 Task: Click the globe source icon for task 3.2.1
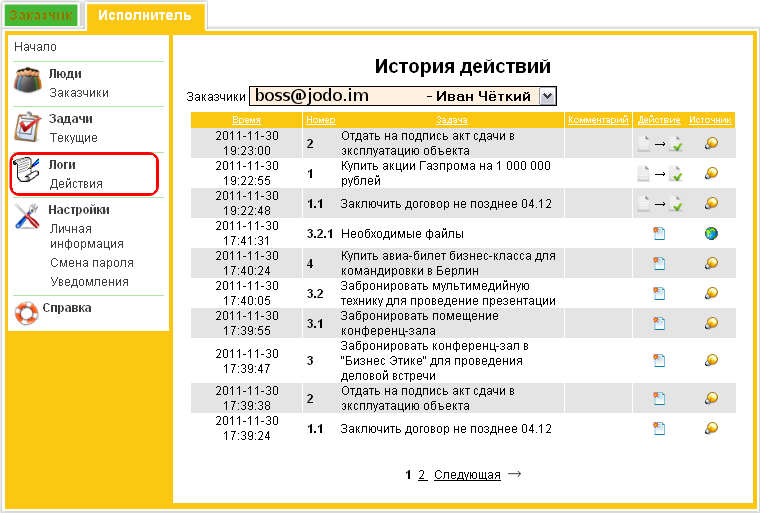[711, 234]
